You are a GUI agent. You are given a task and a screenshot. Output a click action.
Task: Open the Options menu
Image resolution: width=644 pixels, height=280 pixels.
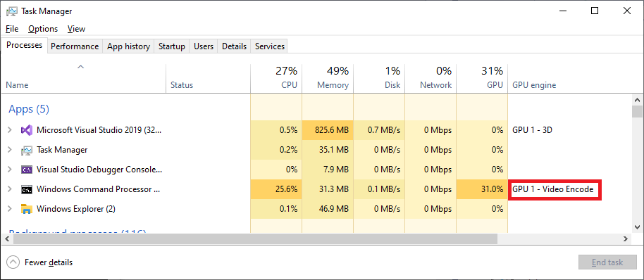pos(43,29)
